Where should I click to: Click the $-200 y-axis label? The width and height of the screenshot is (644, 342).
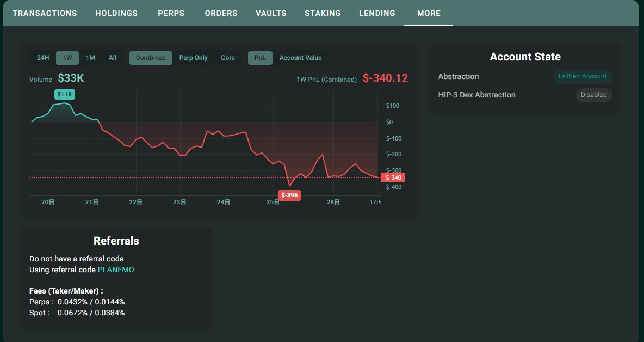click(x=394, y=154)
